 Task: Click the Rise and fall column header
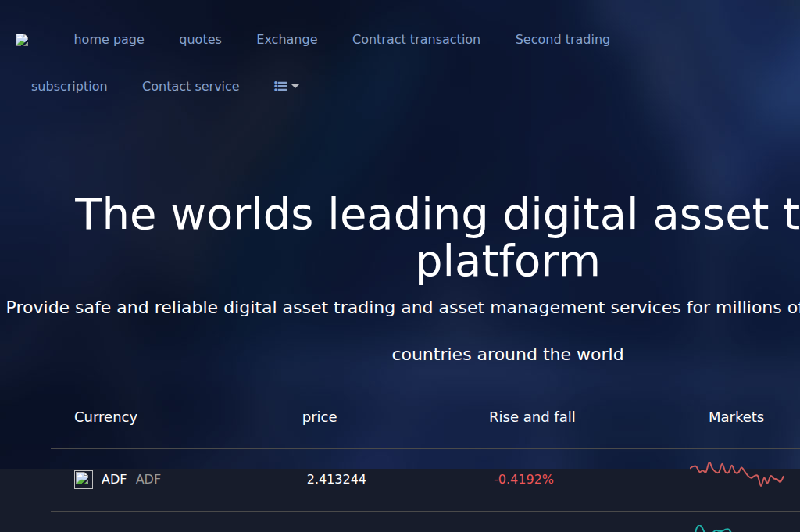click(532, 416)
